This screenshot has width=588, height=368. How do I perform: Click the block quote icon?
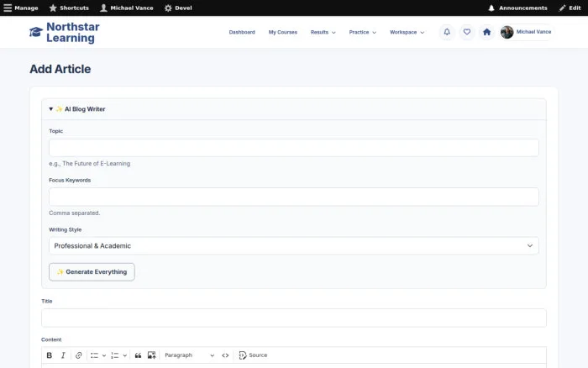point(138,355)
